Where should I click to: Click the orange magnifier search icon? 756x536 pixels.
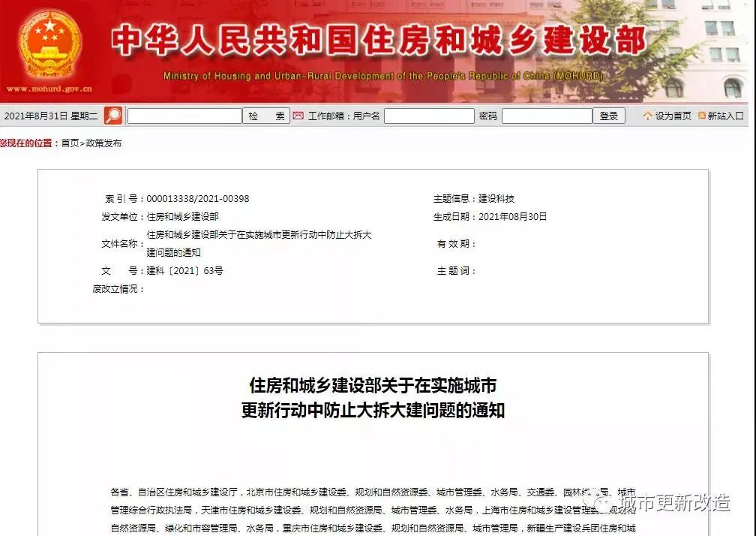pyautogui.click(x=113, y=116)
